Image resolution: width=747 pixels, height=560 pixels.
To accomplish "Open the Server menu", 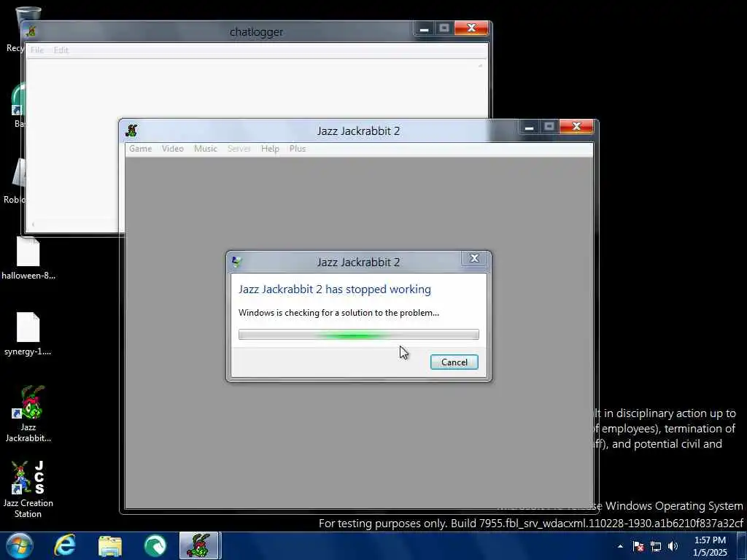I will click(x=239, y=149).
